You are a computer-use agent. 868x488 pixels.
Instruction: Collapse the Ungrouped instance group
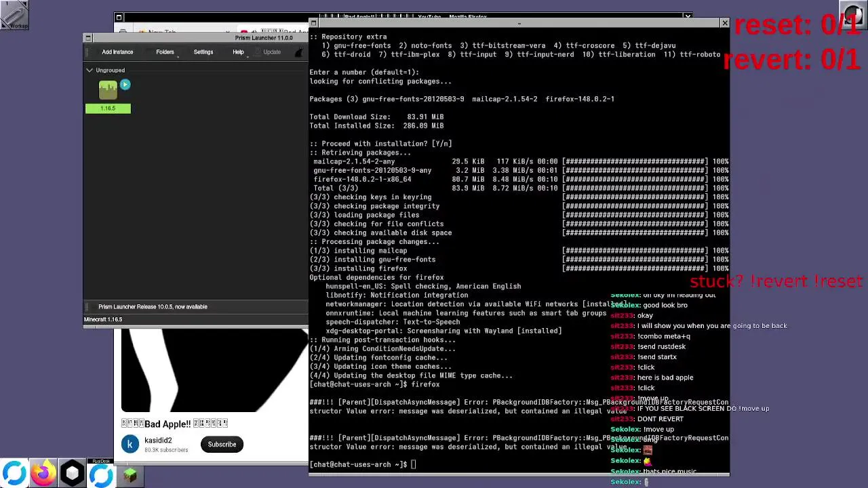click(89, 70)
